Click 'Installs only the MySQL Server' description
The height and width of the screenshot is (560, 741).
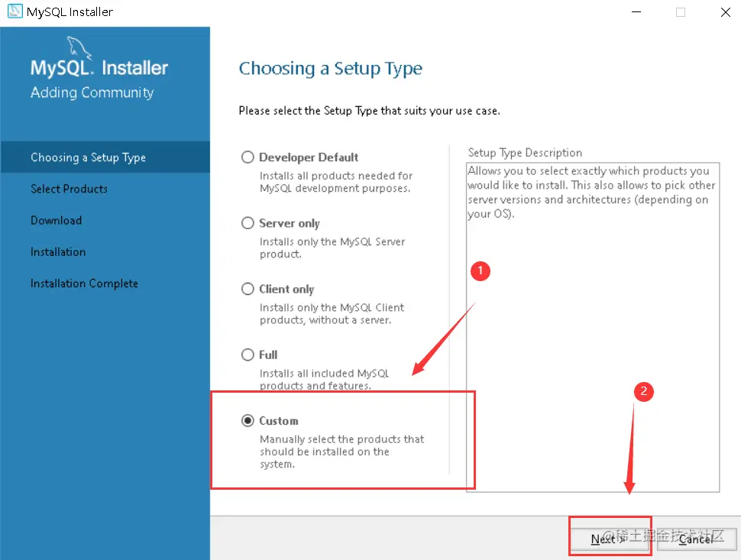(x=332, y=248)
